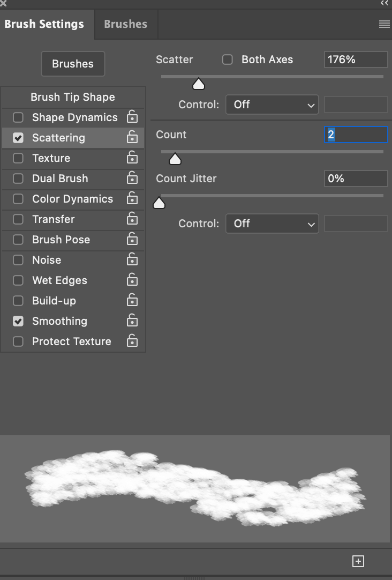Lock the Color Dynamics settings
Viewport: 392px width, 580px height.
[132, 199]
